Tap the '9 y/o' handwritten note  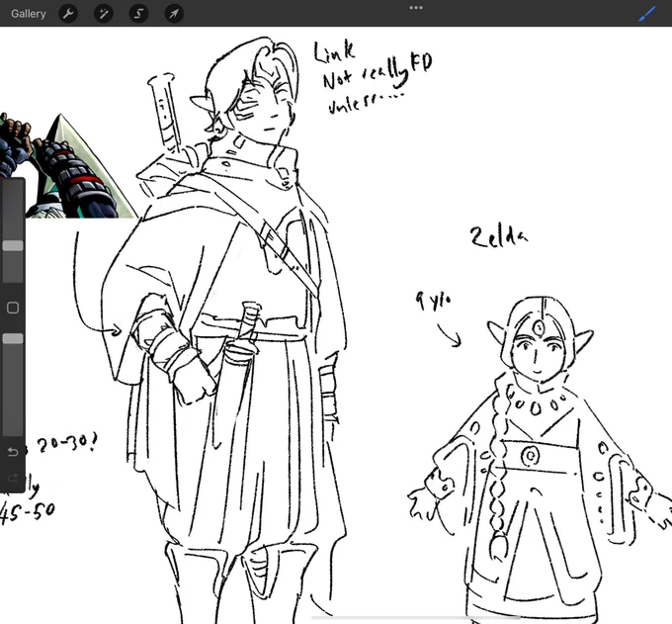click(433, 301)
